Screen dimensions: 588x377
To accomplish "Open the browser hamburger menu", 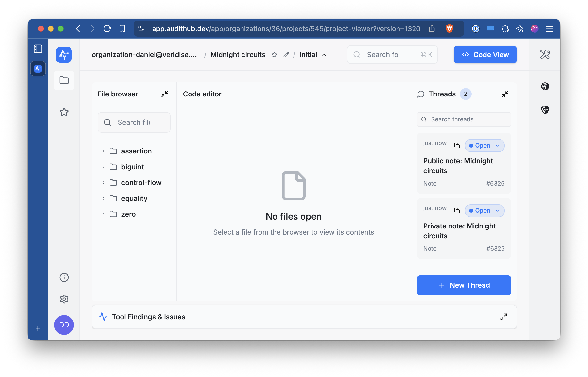I will pos(549,29).
